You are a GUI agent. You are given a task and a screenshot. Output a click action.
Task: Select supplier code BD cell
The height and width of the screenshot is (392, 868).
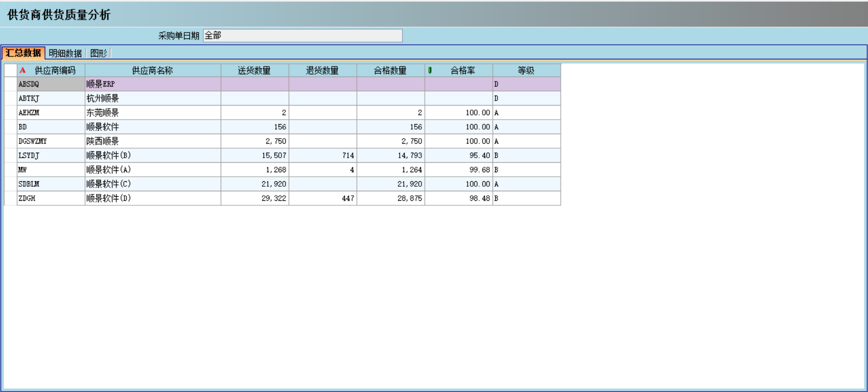tap(51, 127)
